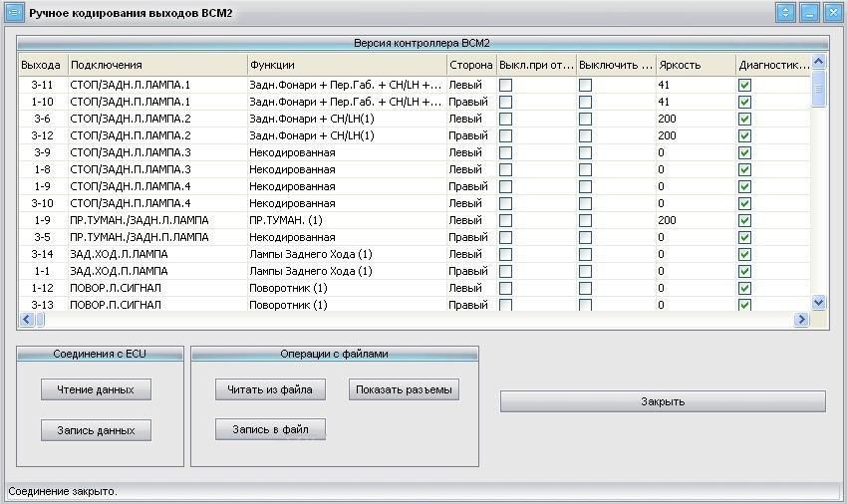Click status bar text 'Соединение закрыто.'
The image size is (848, 504).
click(x=63, y=492)
